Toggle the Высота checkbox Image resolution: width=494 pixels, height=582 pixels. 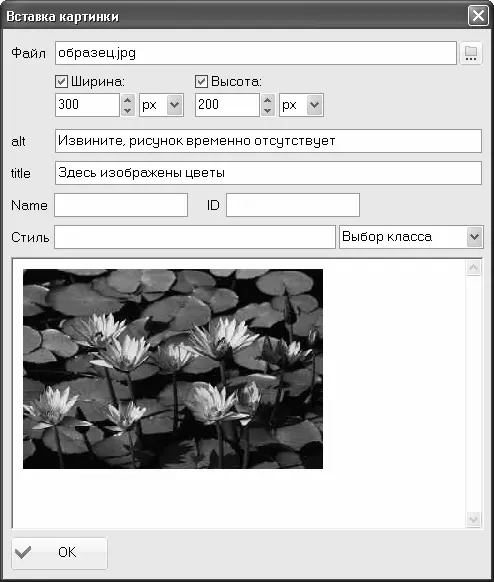pos(201,81)
